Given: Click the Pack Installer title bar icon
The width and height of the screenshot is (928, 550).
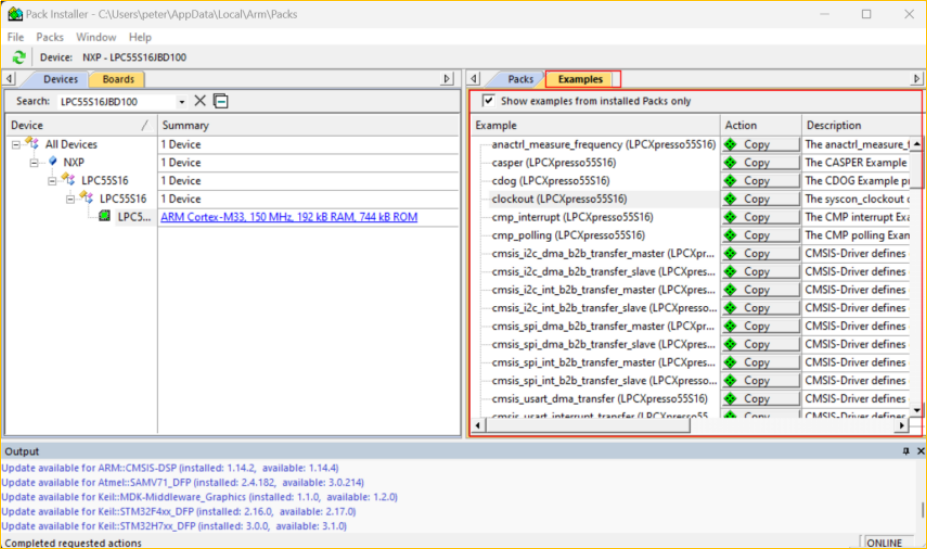Looking at the screenshot, I should (15, 14).
